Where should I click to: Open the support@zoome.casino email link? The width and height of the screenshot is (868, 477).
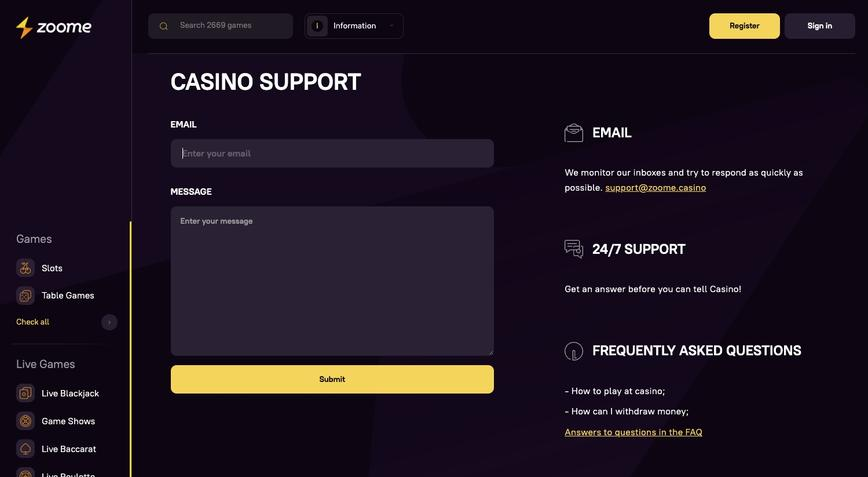(x=655, y=188)
